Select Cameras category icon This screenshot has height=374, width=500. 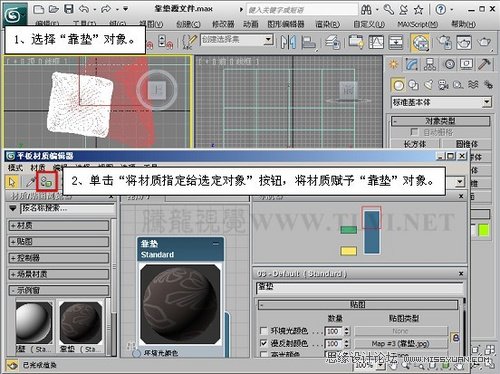click(x=443, y=85)
